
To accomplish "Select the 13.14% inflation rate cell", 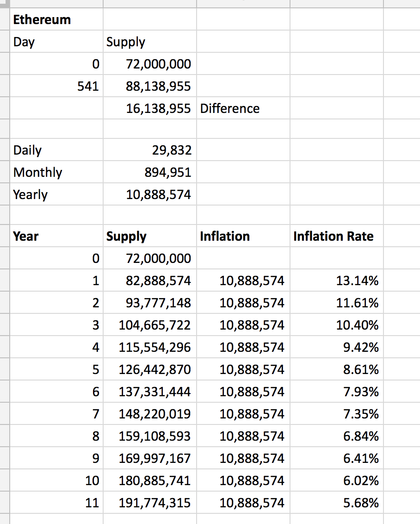I will click(x=337, y=280).
